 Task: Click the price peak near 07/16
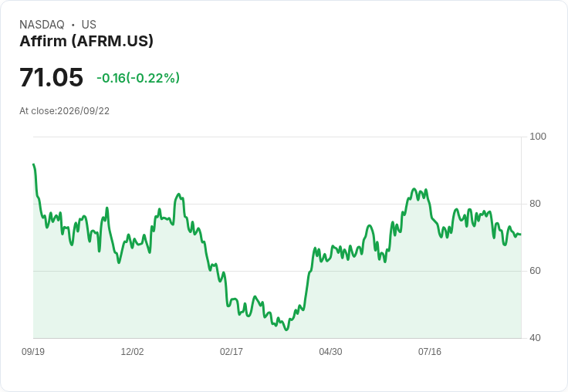414,189
